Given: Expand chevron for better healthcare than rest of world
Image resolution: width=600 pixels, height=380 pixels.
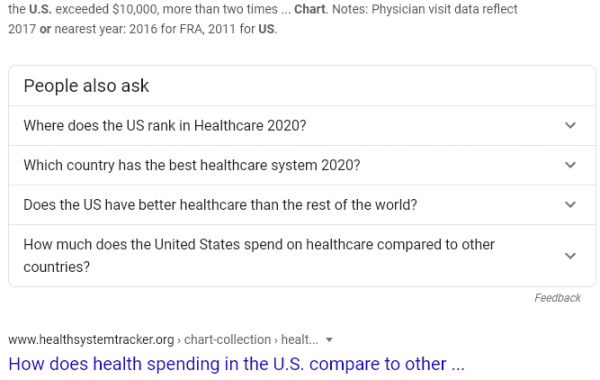Looking at the screenshot, I should [570, 205].
